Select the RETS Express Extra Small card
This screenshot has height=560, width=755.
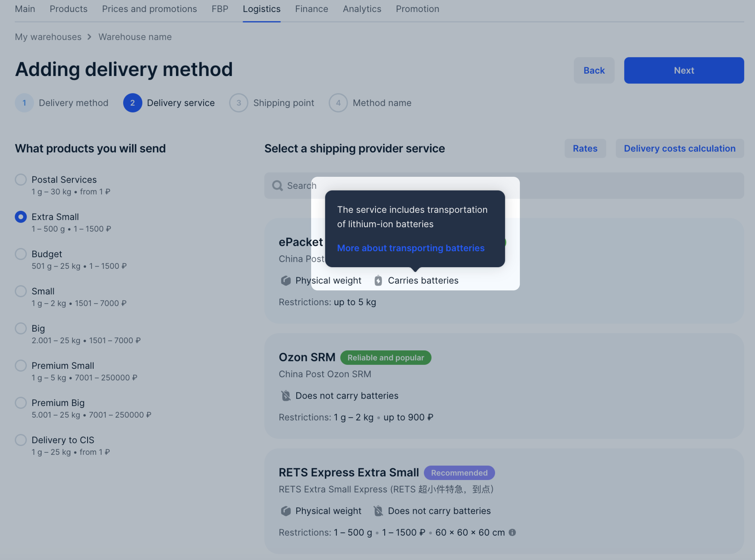click(504, 501)
